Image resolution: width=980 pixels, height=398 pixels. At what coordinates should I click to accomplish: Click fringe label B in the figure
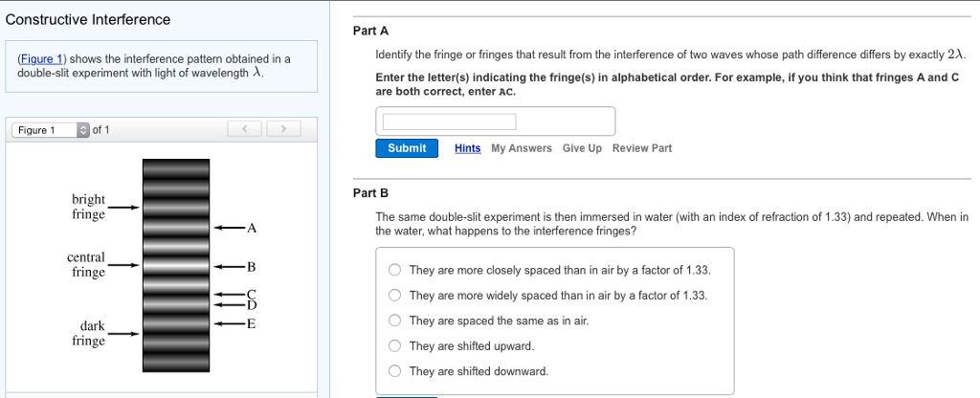click(252, 265)
